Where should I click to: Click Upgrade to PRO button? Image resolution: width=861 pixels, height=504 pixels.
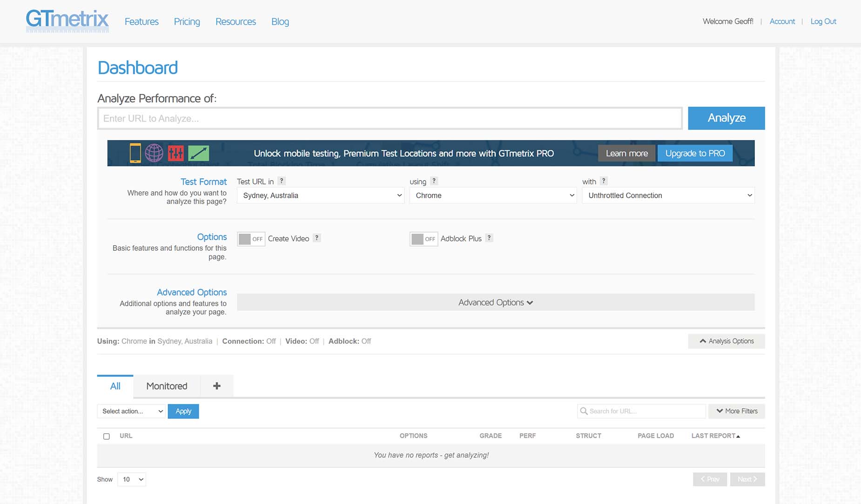coord(695,153)
